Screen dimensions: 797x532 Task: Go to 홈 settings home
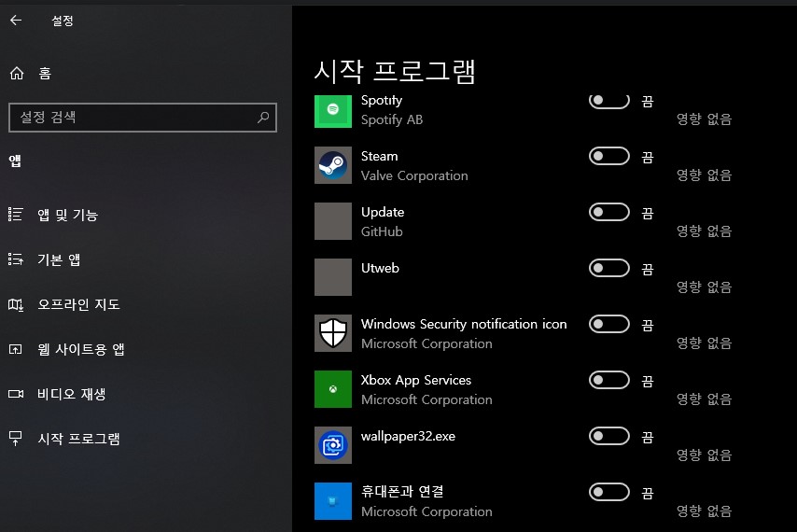click(x=45, y=74)
